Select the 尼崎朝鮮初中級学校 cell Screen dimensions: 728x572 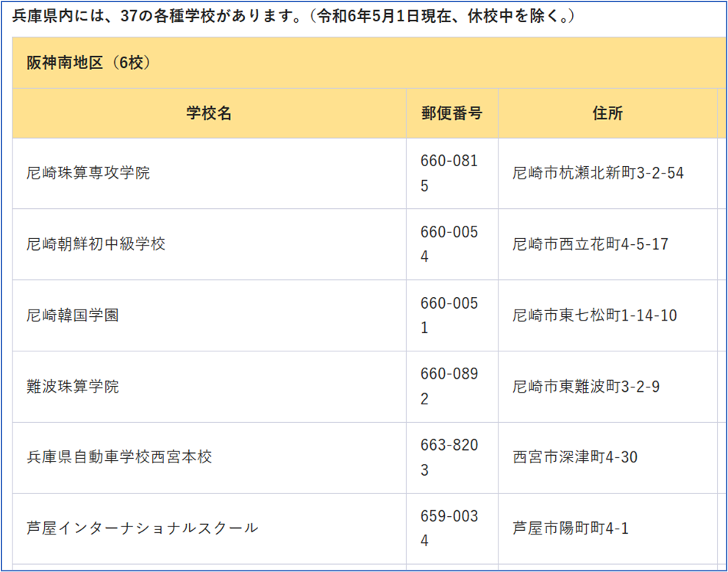point(96,244)
